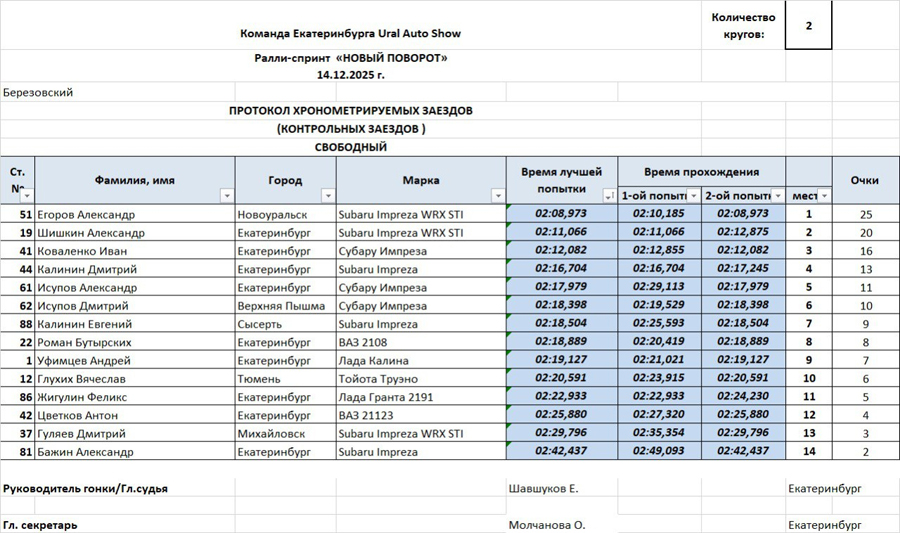The image size is (900, 533).
Task: Select the Очки header cell
Action: point(864,180)
